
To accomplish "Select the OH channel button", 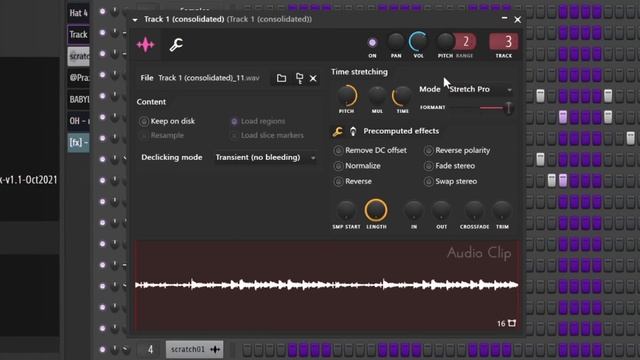I will pos(78,121).
